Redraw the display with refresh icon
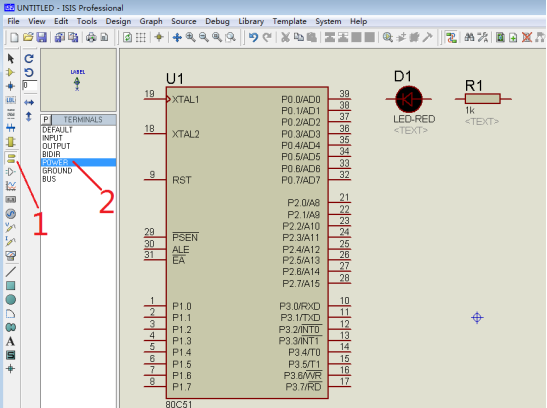Screen dimensions: 547x408 pos(127,37)
